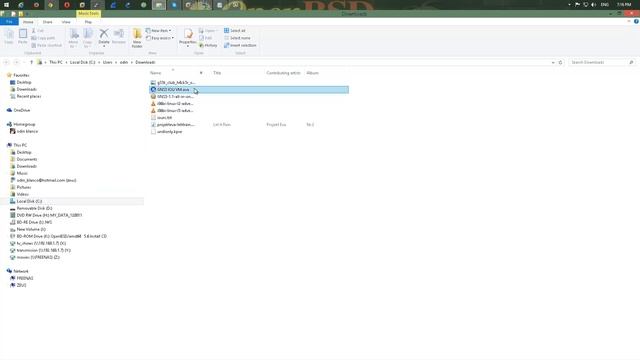
Task: Click Select none in the ribbon
Action: (x=237, y=38)
